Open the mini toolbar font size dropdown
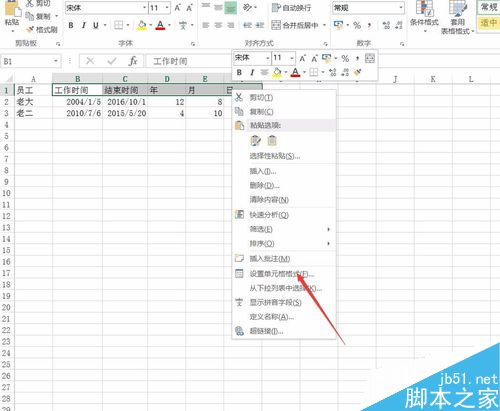This screenshot has width=500, height=411. pyautogui.click(x=292, y=59)
